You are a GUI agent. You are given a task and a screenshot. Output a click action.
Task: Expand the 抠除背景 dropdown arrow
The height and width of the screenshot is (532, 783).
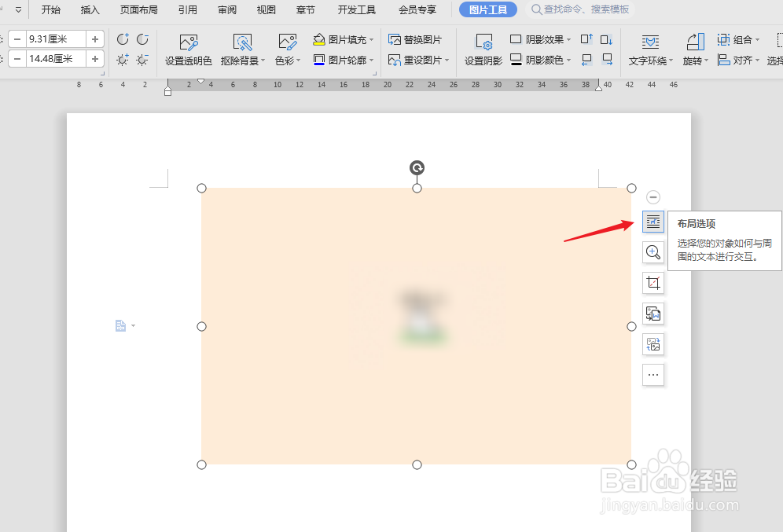tap(263, 61)
